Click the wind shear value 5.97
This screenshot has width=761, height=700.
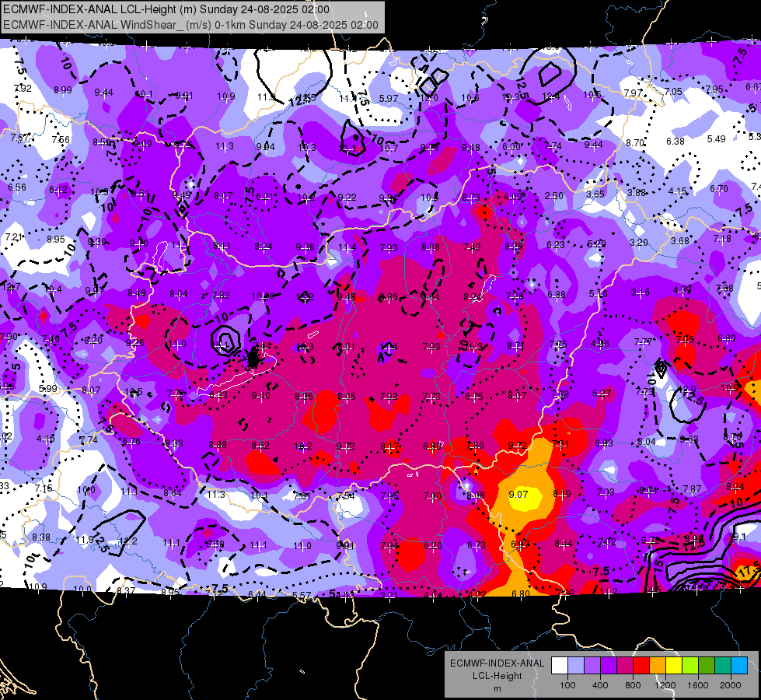(x=388, y=98)
